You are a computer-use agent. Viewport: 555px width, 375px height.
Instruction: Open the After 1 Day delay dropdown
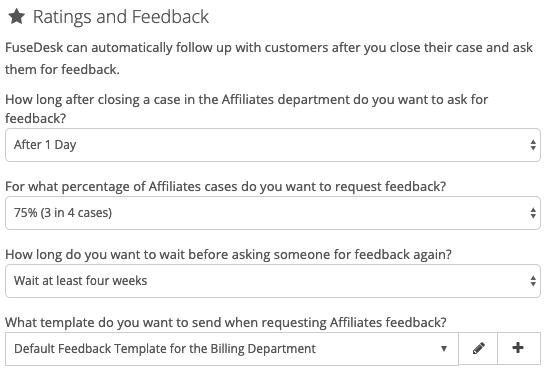click(273, 145)
